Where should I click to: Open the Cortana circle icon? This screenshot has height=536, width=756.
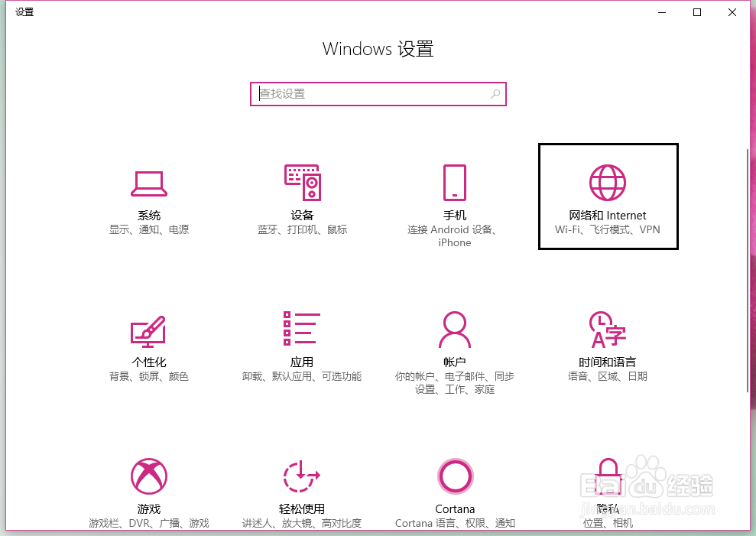click(455, 476)
